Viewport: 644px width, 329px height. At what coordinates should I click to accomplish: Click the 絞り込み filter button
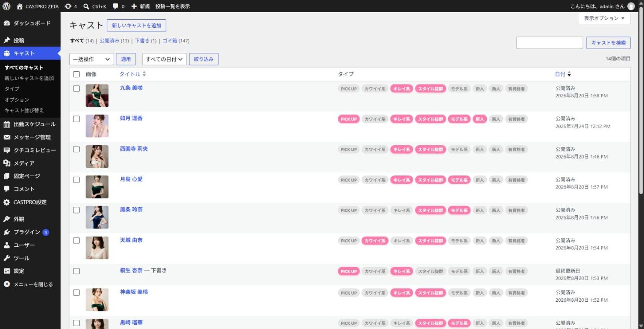204,59
